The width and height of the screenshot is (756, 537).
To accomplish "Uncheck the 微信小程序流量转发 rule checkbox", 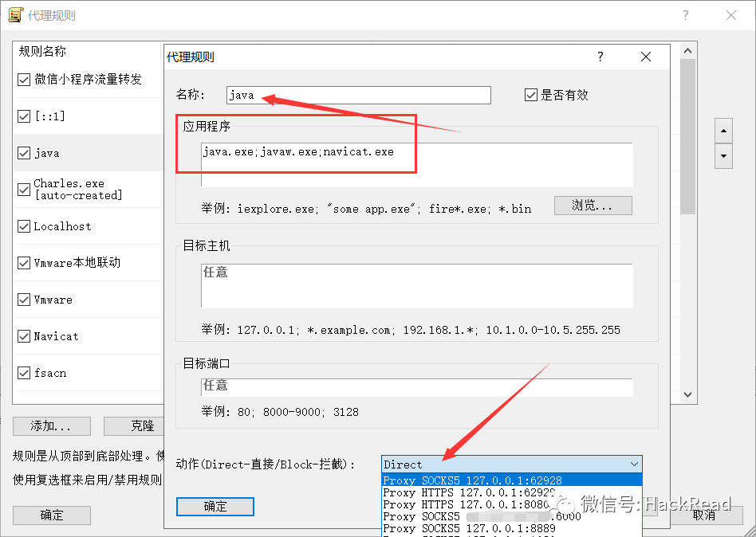I will (24, 80).
